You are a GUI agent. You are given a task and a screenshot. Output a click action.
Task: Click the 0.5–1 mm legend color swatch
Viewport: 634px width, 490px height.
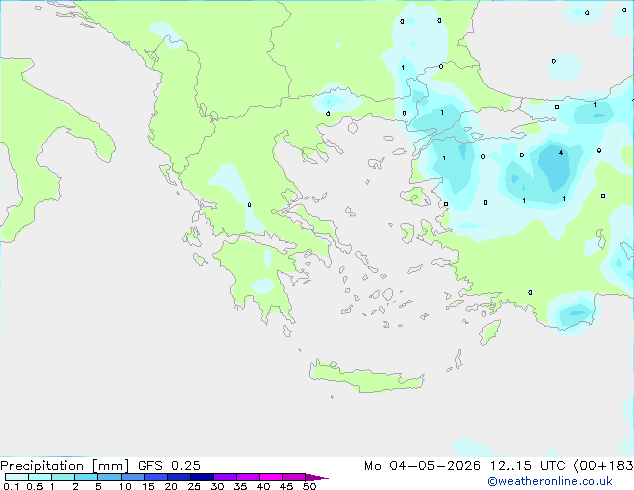coord(40,477)
